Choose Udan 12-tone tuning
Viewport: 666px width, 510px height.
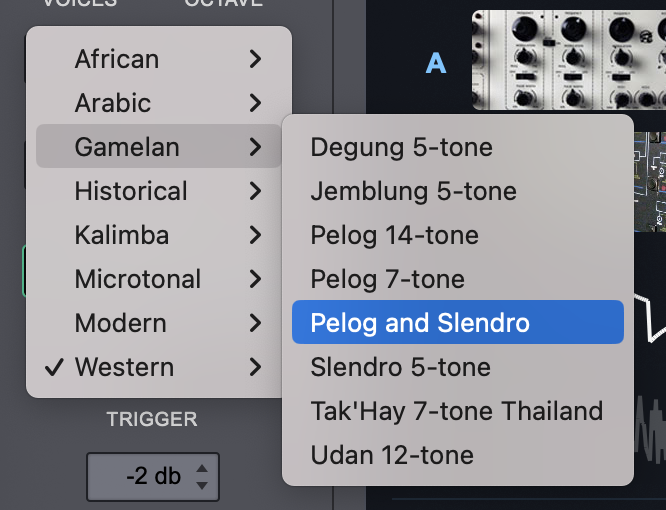[458, 455]
